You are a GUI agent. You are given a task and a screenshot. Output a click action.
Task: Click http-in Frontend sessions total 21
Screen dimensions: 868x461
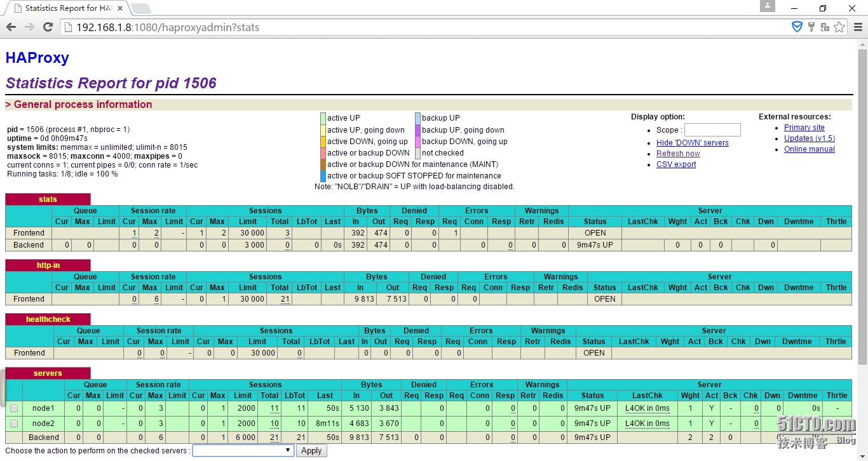tap(285, 299)
